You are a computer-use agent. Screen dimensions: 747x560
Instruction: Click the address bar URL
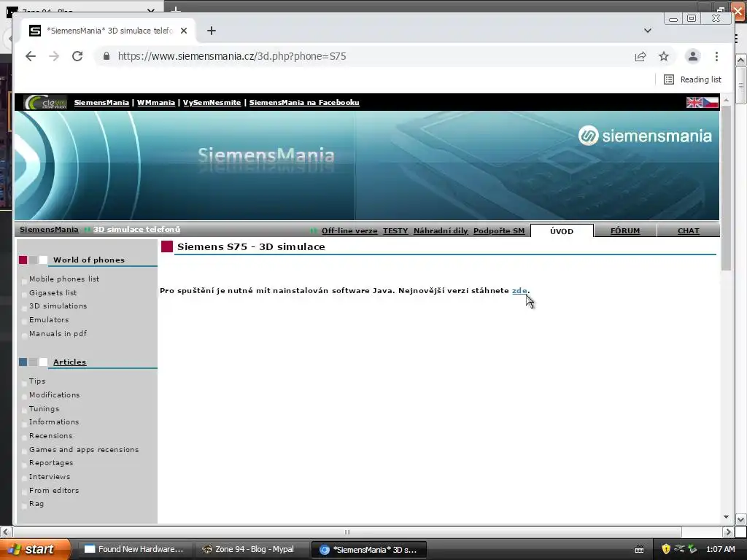232,56
